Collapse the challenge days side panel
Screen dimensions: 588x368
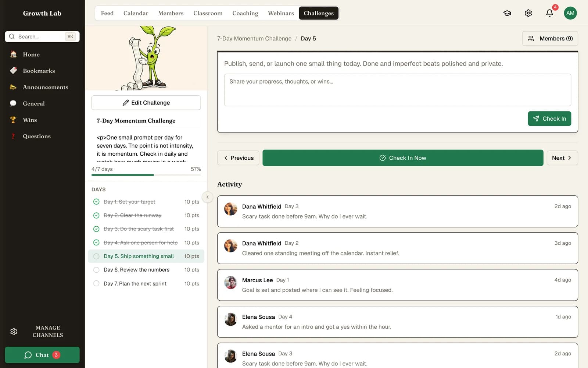coord(207,197)
